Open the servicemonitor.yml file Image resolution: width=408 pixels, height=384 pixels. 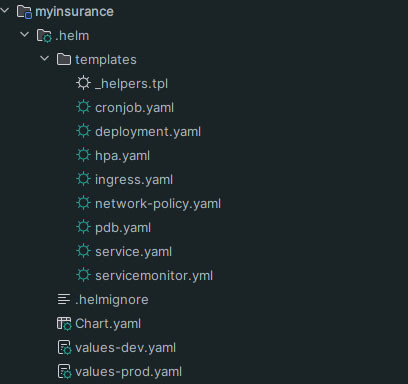154,276
